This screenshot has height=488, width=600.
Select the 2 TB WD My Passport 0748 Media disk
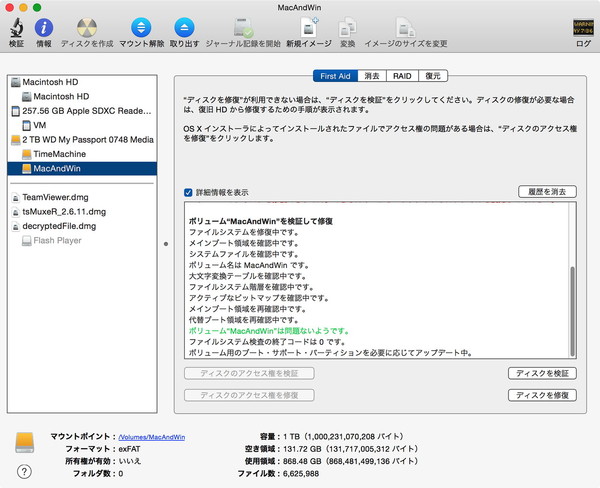(82, 140)
